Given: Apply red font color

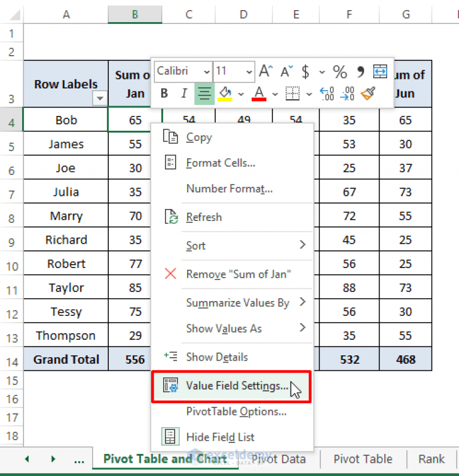Looking at the screenshot, I should coord(259,94).
